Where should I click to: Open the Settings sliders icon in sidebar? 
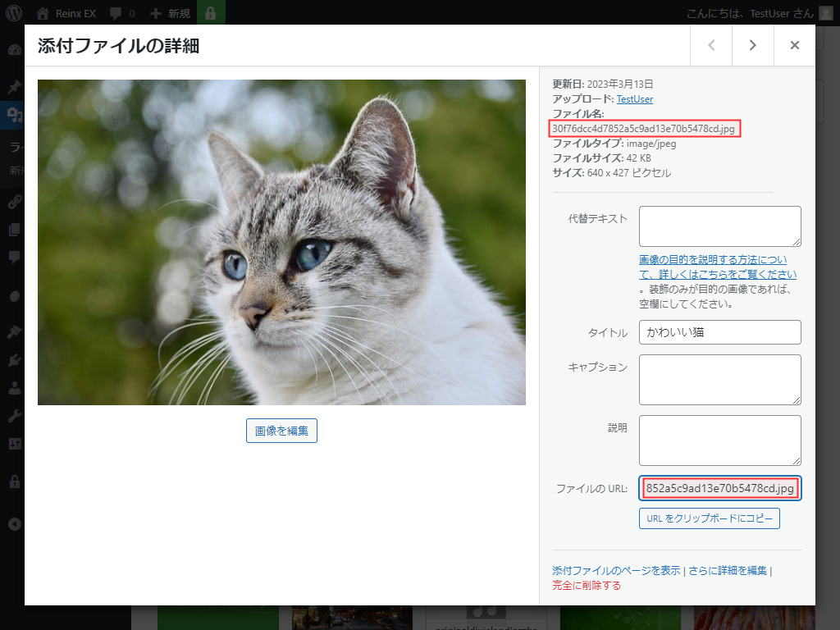(x=15, y=444)
